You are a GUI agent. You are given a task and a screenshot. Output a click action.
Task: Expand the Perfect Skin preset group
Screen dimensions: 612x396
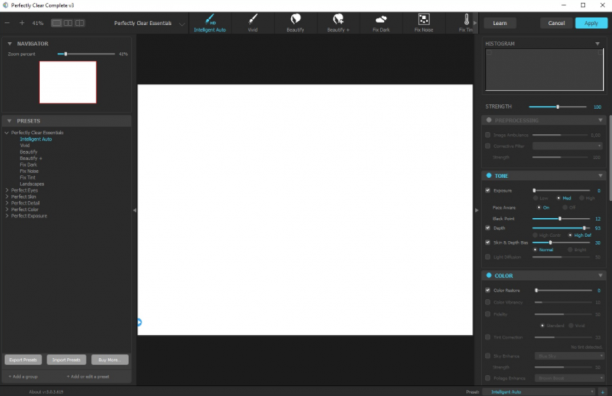pyautogui.click(x=7, y=197)
